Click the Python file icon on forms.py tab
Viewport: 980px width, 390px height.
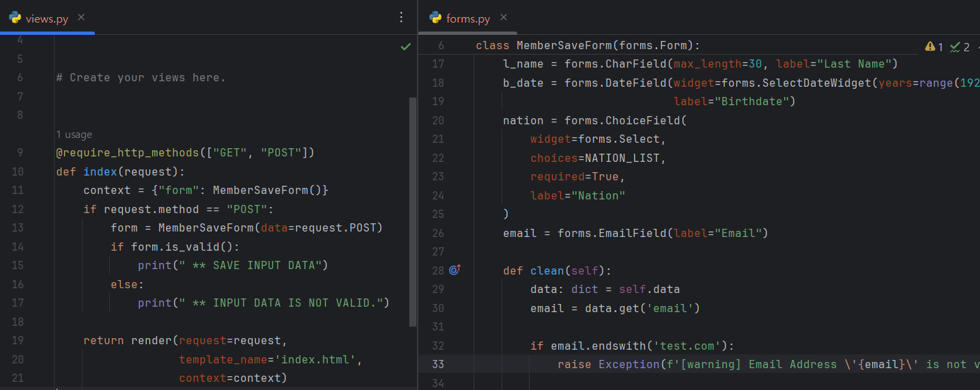pyautogui.click(x=435, y=18)
